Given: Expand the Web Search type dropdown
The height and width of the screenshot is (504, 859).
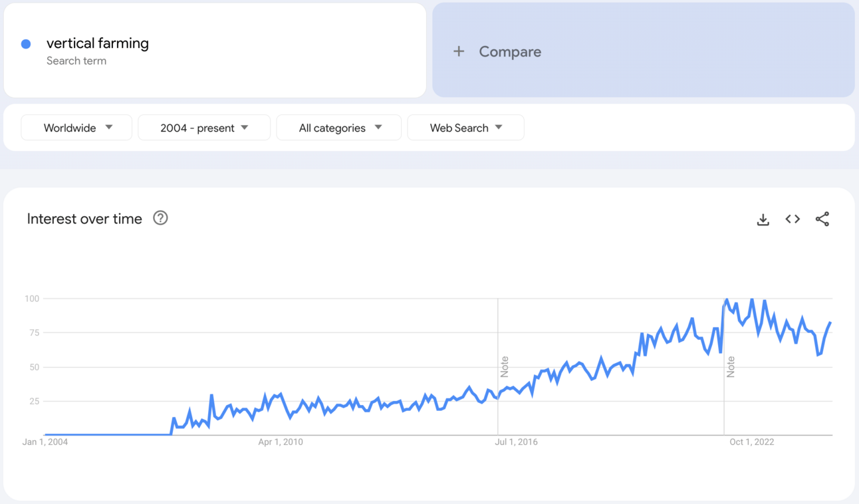Looking at the screenshot, I should point(465,128).
